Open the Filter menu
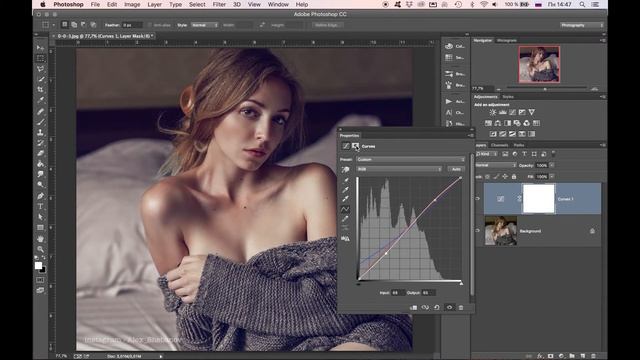The height and width of the screenshot is (360, 640). click(219, 4)
